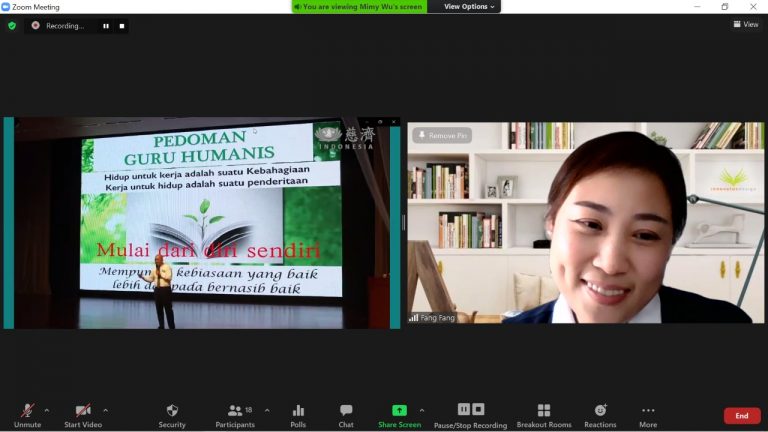The image size is (768, 432).
Task: Open the Security options
Action: pos(172,414)
